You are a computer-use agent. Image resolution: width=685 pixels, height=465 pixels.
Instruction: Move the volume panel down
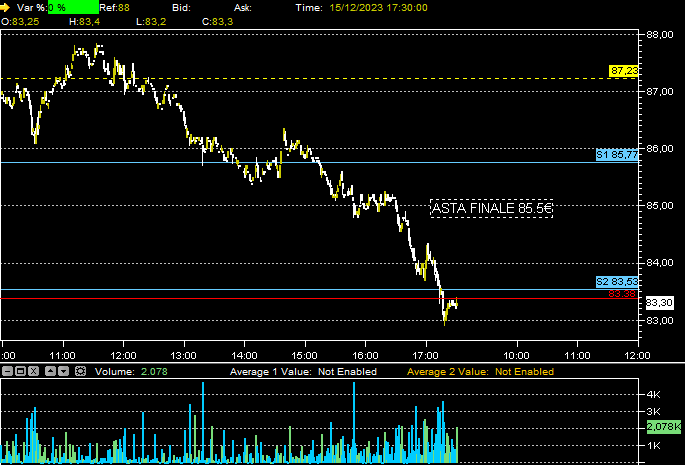pos(64,371)
